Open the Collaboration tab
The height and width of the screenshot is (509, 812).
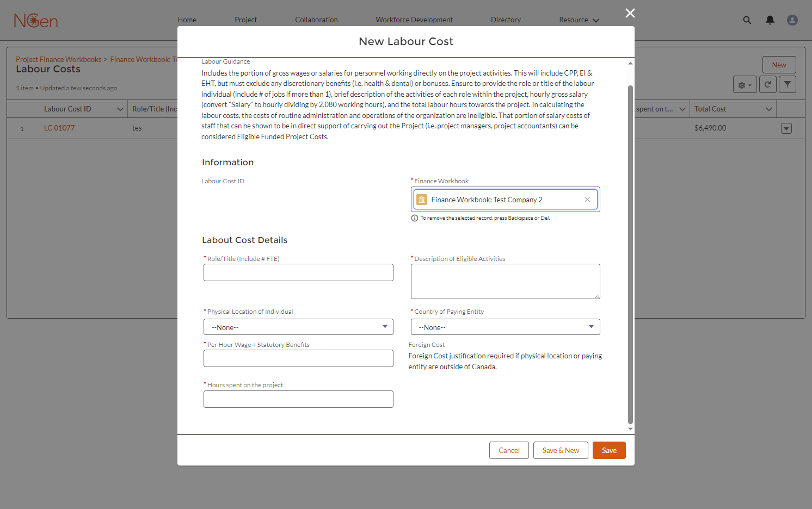316,20
